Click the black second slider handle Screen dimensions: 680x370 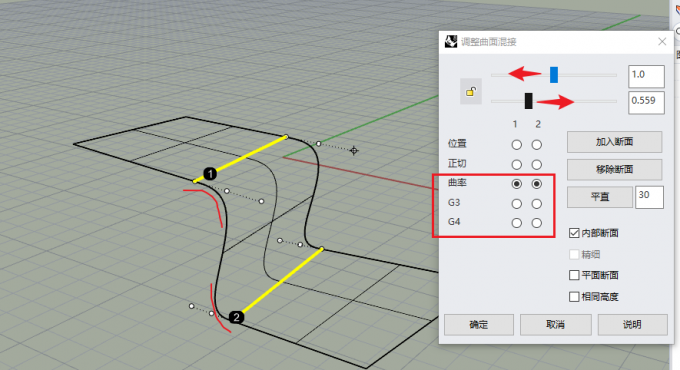pos(528,101)
